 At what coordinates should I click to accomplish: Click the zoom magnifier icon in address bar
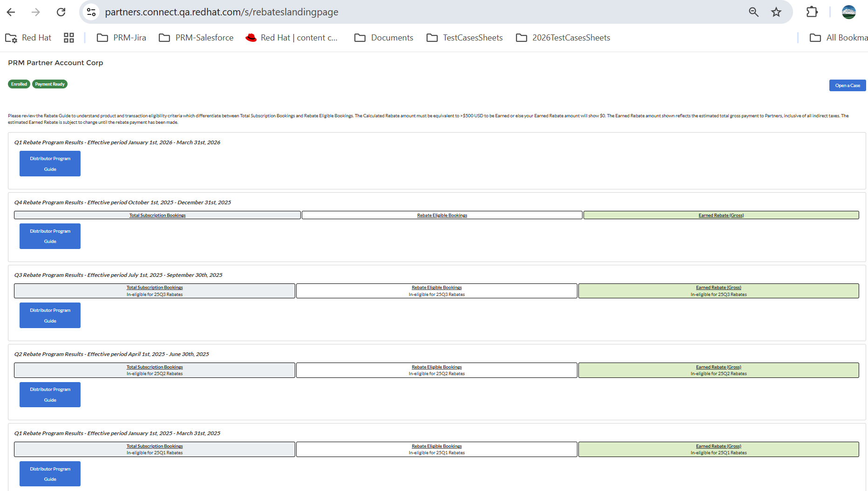coord(753,12)
